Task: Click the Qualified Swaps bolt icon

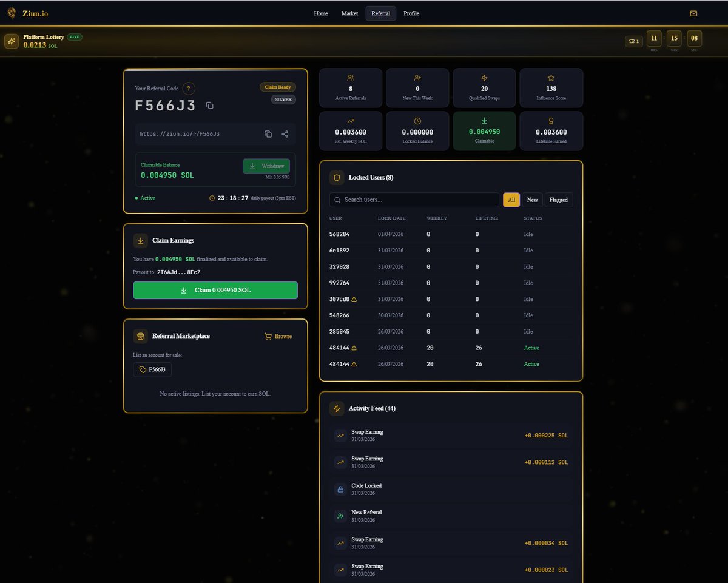Action: [484, 78]
